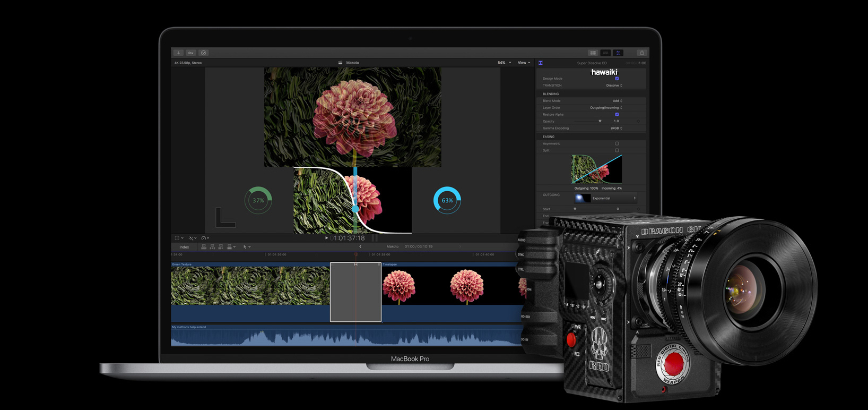Select the Transition Inspector bowtie icon

541,63
